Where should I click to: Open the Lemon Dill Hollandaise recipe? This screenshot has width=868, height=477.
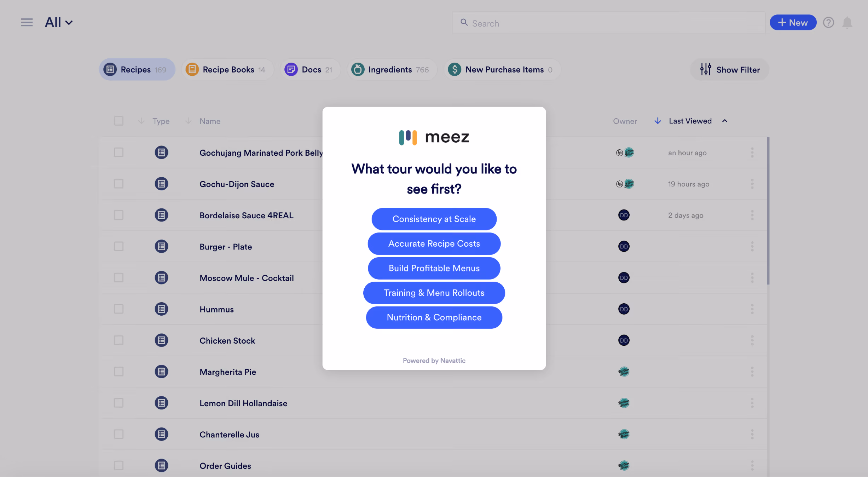tap(243, 403)
